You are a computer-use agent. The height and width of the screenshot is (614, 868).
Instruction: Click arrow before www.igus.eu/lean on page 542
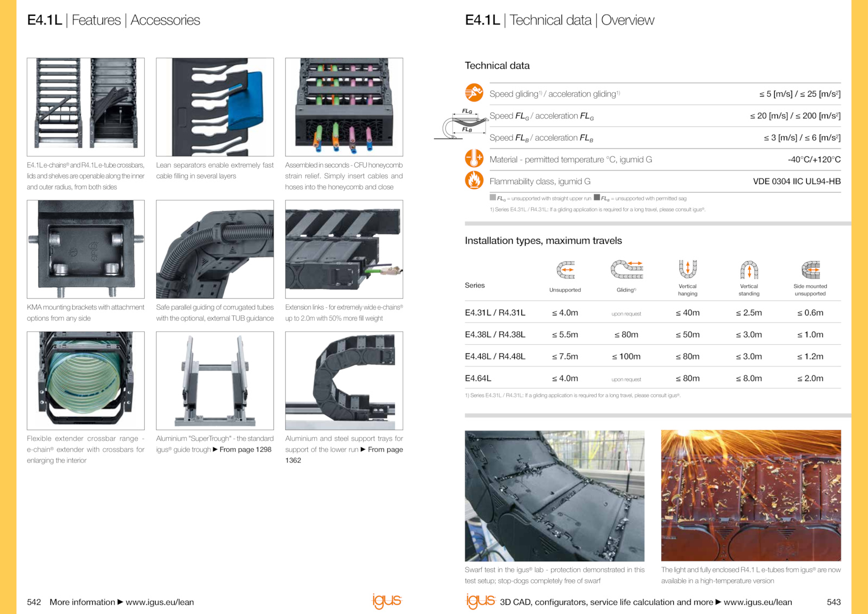coord(120,602)
